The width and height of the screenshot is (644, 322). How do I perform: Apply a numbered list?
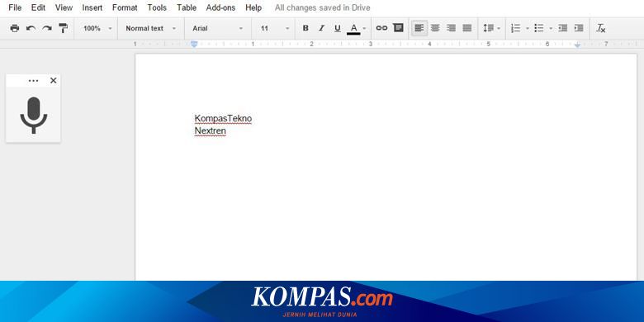tap(515, 28)
